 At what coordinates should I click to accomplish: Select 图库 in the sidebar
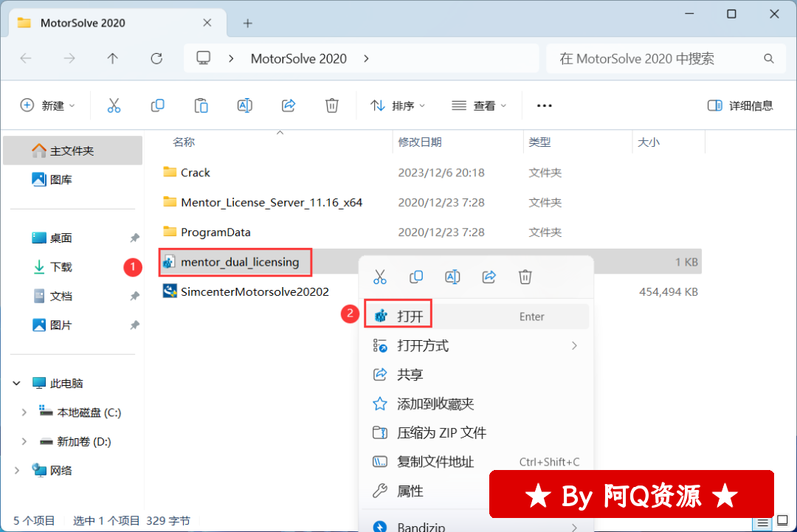click(x=72, y=179)
